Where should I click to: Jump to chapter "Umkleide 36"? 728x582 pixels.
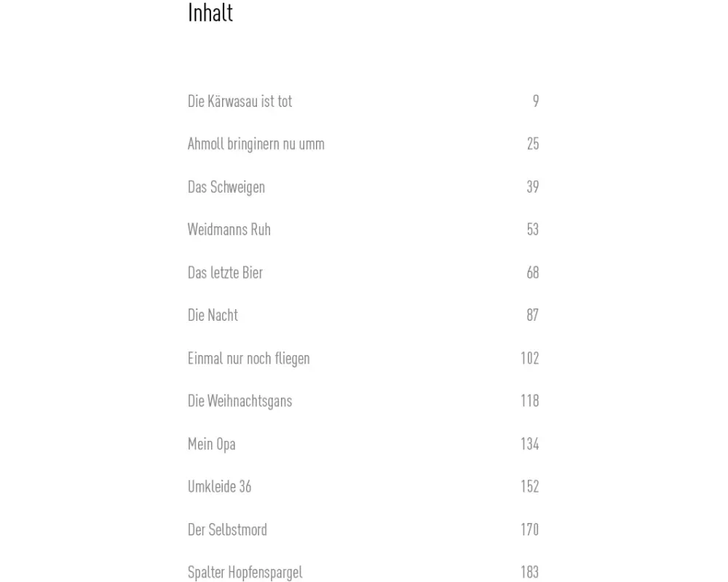219,487
